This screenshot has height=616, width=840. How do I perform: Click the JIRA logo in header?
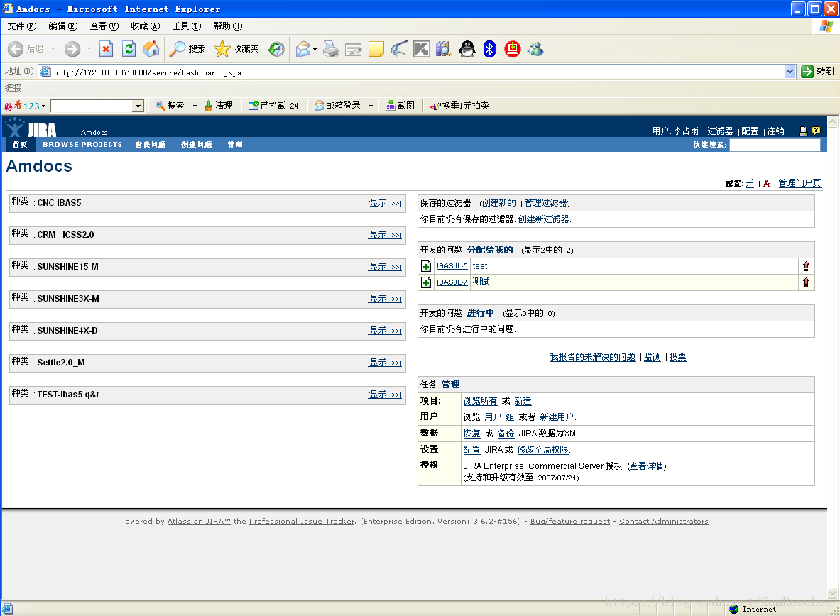click(x=31, y=128)
